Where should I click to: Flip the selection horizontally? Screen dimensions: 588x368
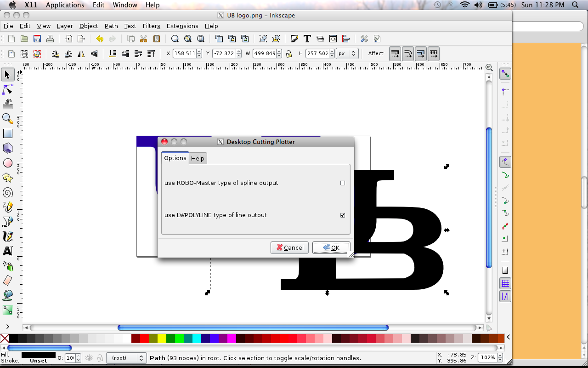[81, 54]
